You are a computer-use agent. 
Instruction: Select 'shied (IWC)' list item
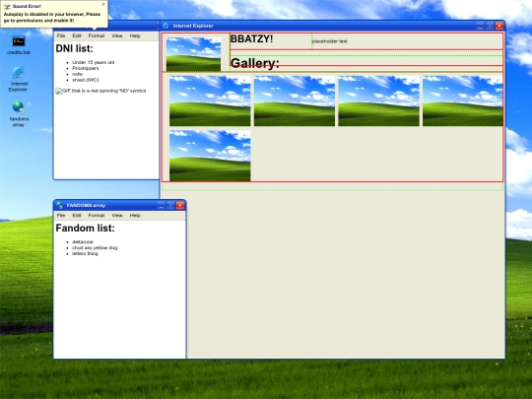[x=86, y=80]
